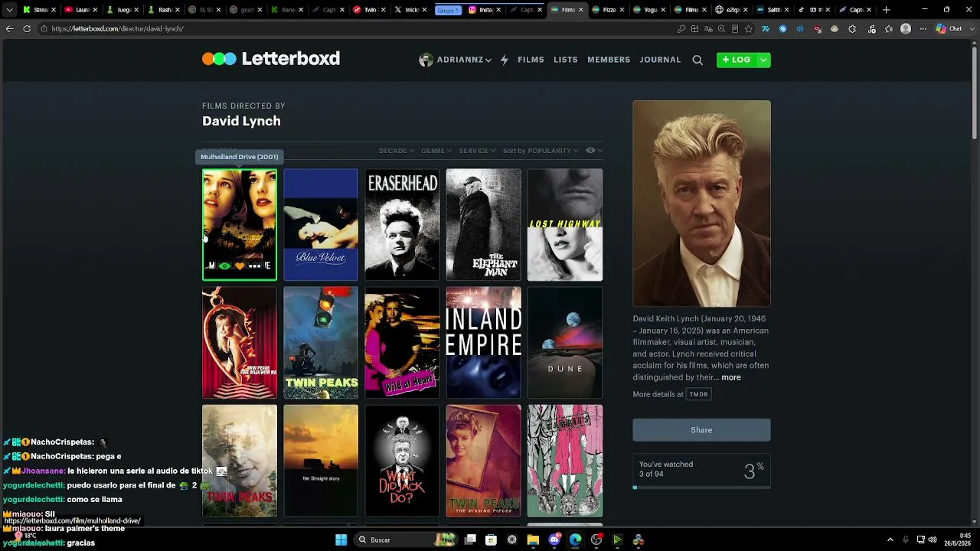This screenshot has height=551, width=980.
Task: Open the password key icon in address bar
Action: 681,29
